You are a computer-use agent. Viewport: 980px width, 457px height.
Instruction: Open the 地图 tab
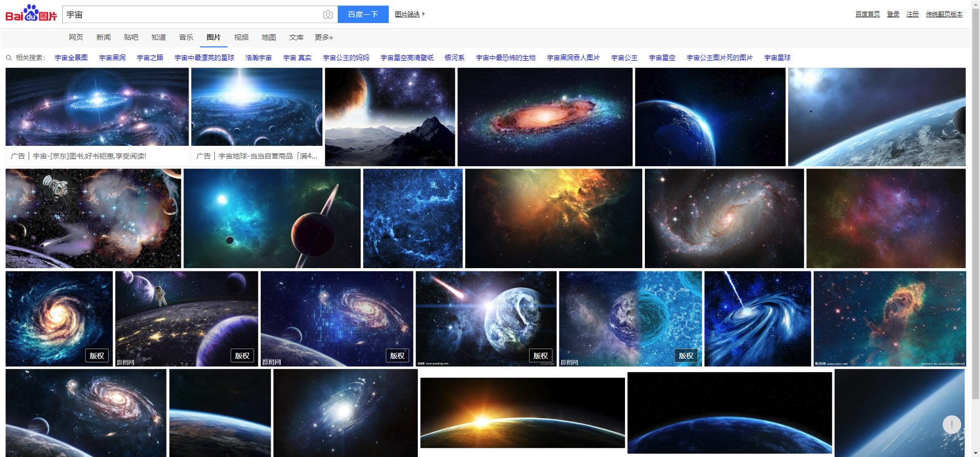268,37
